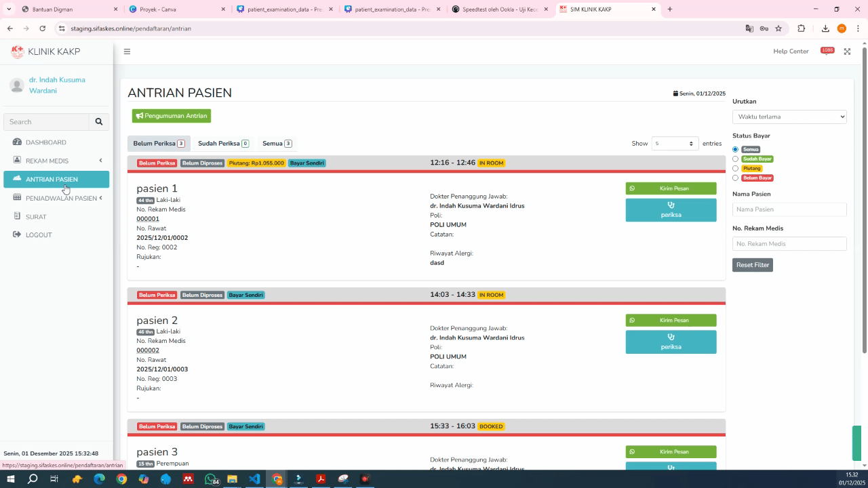Click the browser bookmark star icon

(778, 28)
